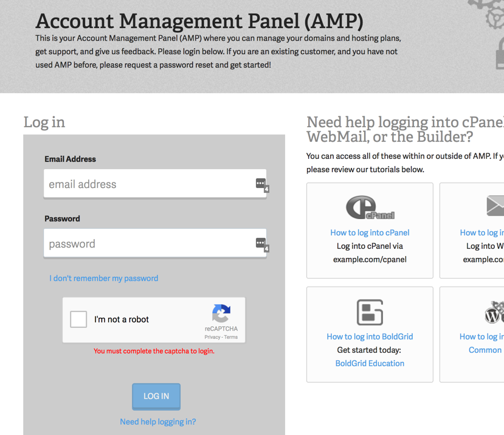This screenshot has height=435, width=504.
Task: Open reCAPTCHA Terms link
Action: point(231,337)
